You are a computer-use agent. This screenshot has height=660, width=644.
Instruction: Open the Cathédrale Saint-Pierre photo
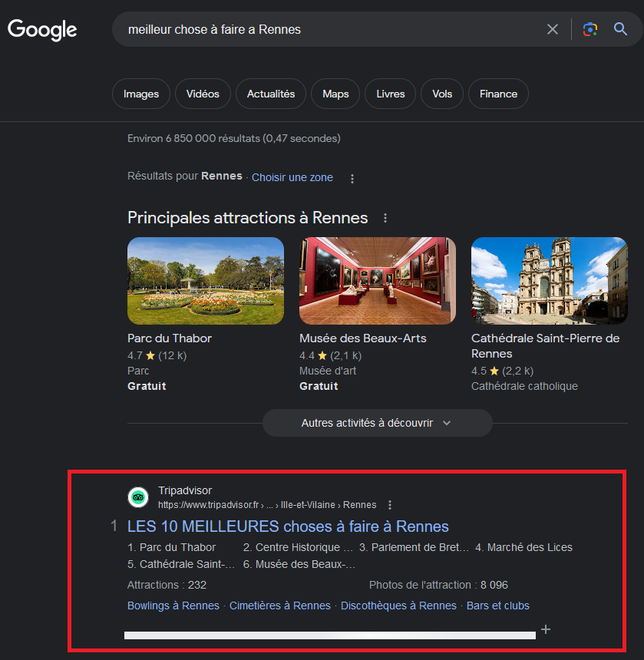pyautogui.click(x=550, y=281)
